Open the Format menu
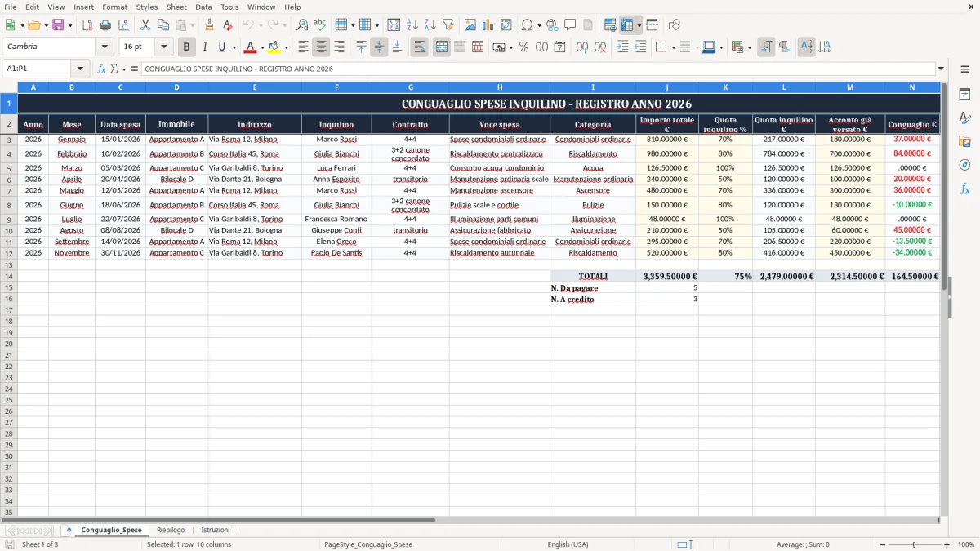Viewport: 980px width, 551px height. click(x=114, y=7)
